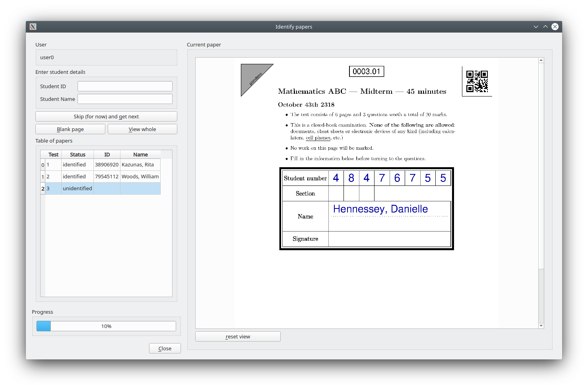The image size is (588, 390).
Task: Maximize the Identify papers window
Action: point(545,27)
